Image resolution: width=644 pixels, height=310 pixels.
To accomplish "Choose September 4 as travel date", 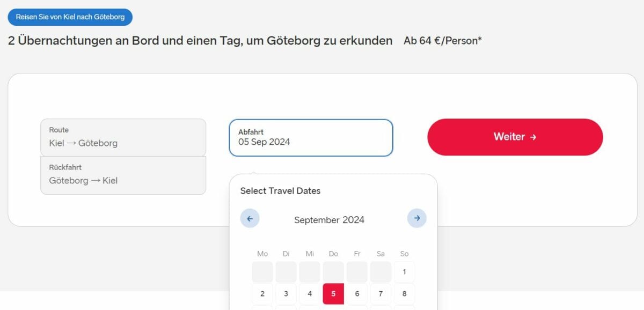I will pyautogui.click(x=310, y=293).
